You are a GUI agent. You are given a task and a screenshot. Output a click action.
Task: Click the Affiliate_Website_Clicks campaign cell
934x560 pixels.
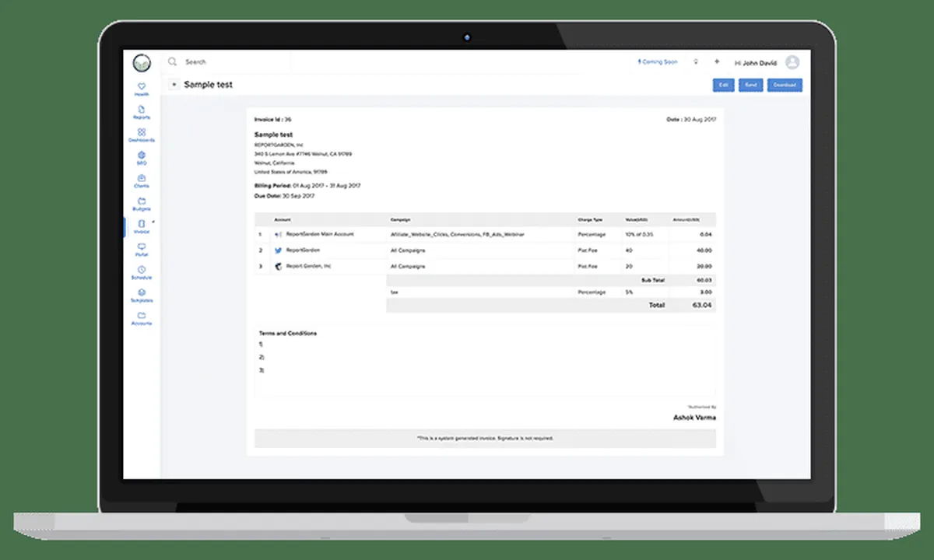(457, 234)
